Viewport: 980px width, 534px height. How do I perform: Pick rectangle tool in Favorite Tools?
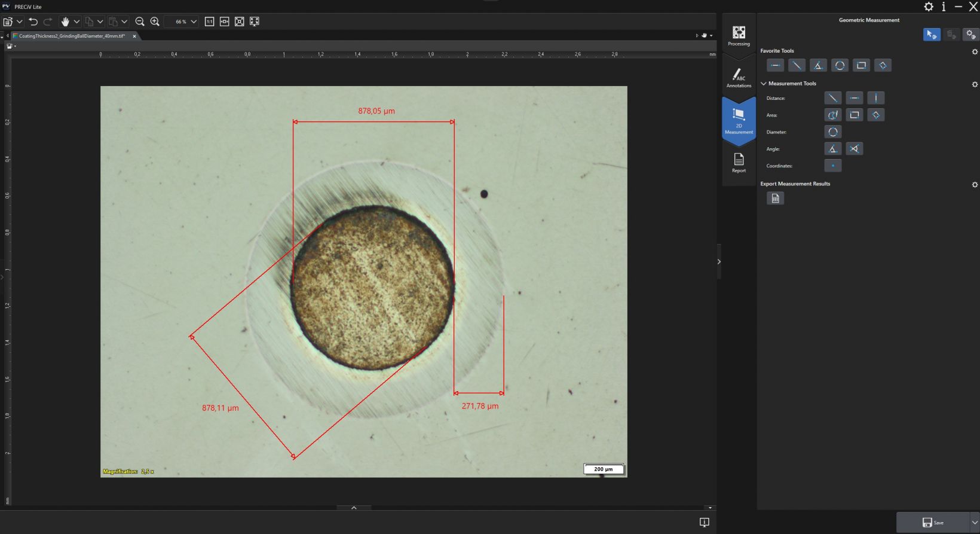click(x=861, y=65)
